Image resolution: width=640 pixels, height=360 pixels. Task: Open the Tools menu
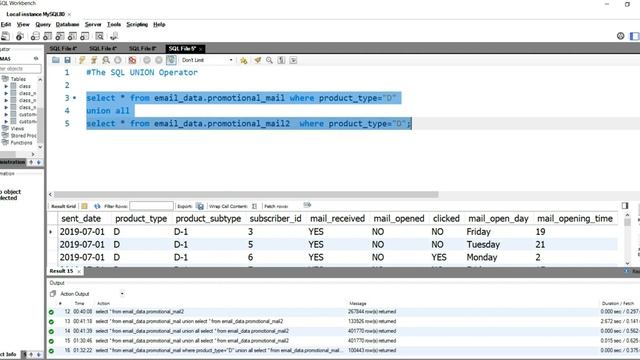tap(114, 24)
